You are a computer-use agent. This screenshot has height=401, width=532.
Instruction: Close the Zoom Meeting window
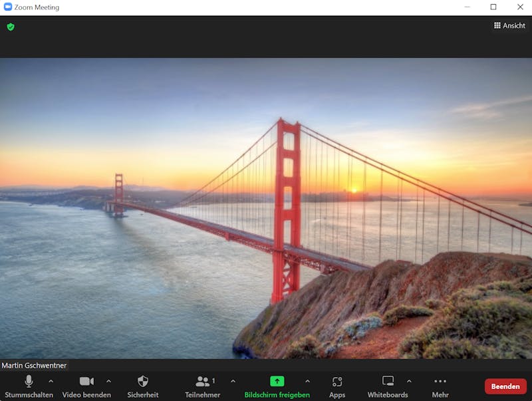520,7
